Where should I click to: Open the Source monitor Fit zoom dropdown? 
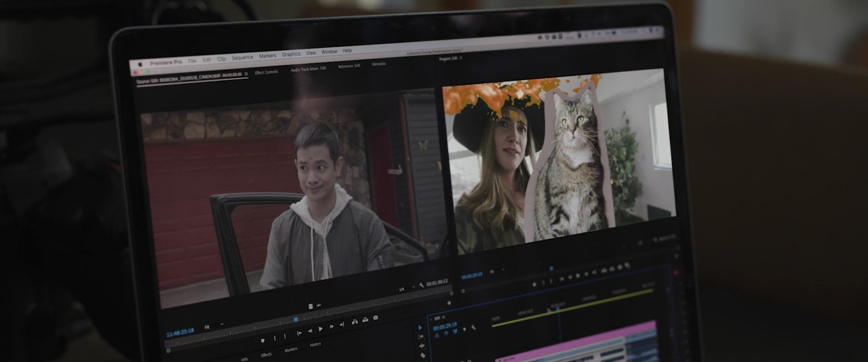coord(213,325)
